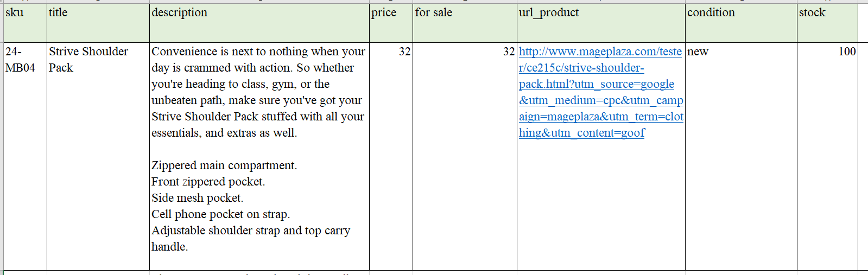
Task: Select the 24-MB04 sku cell
Action: [x=25, y=156]
